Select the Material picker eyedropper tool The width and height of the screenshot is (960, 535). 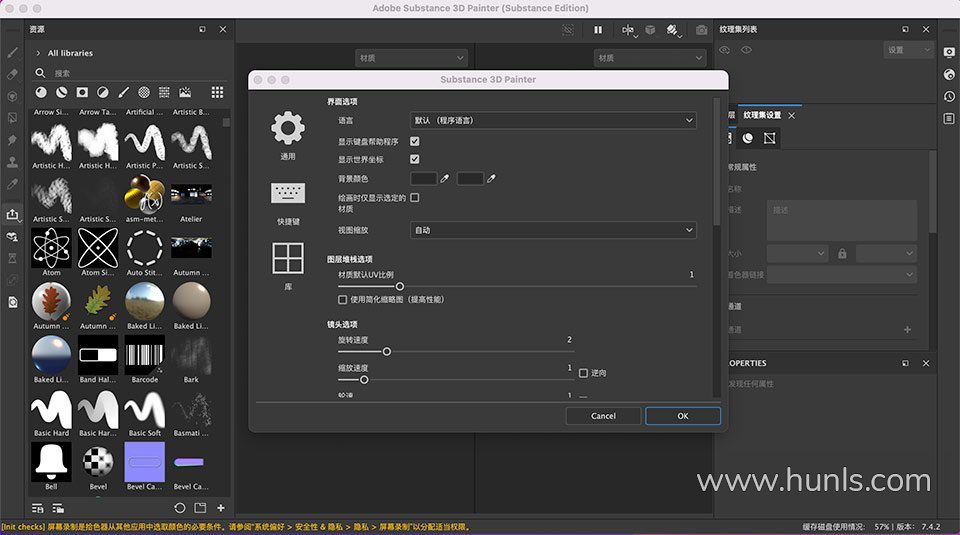tap(12, 184)
